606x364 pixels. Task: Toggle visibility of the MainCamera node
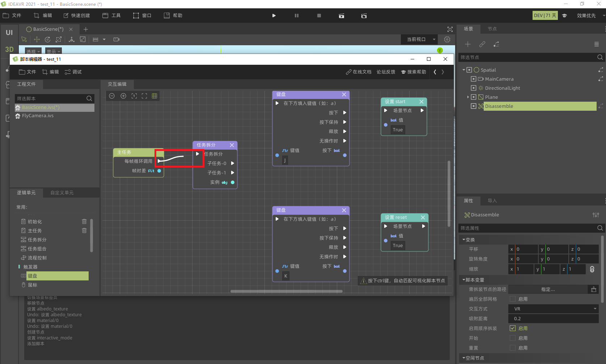coord(474,79)
